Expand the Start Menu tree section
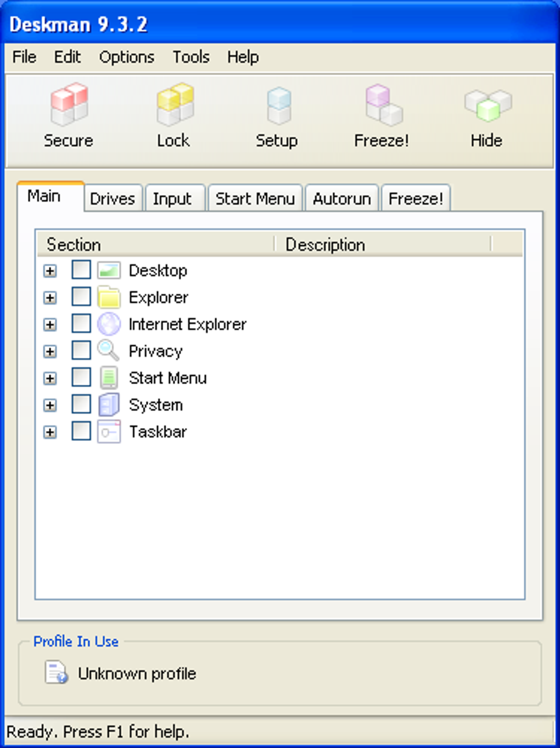The image size is (560, 748). (51, 378)
